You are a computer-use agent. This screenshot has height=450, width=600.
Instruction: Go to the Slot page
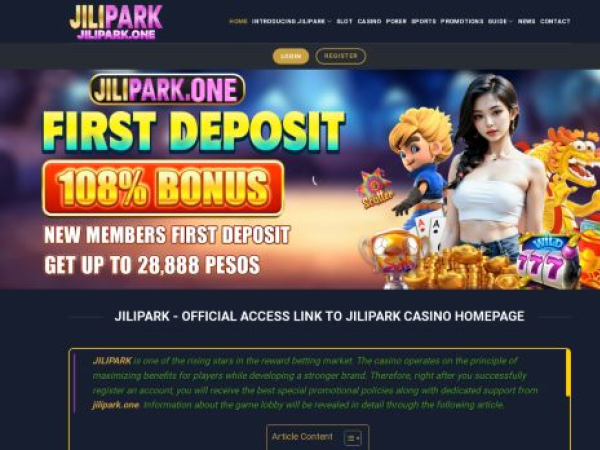[344, 21]
